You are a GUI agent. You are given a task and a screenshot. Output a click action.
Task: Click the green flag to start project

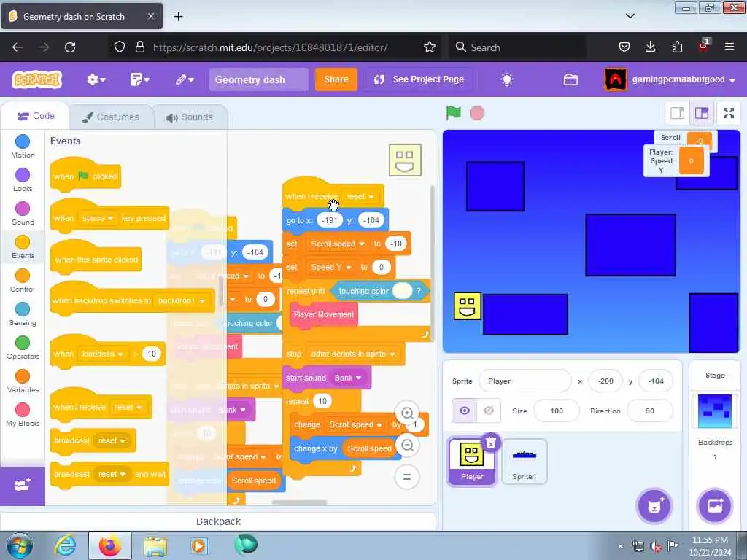pyautogui.click(x=454, y=113)
